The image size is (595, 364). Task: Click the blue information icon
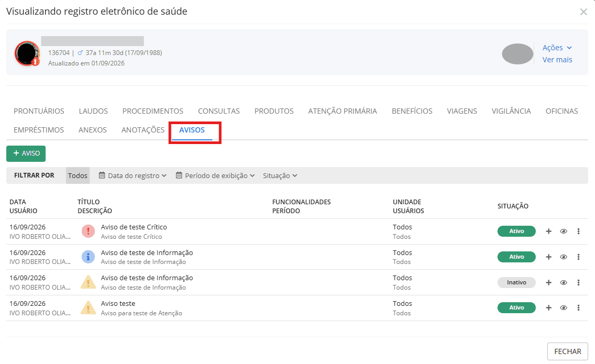pyautogui.click(x=88, y=257)
